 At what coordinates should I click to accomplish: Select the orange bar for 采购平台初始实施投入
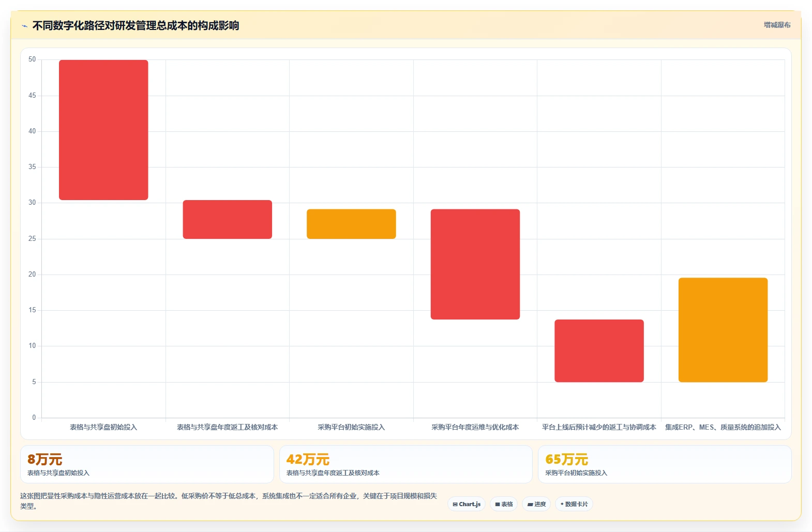click(x=351, y=224)
